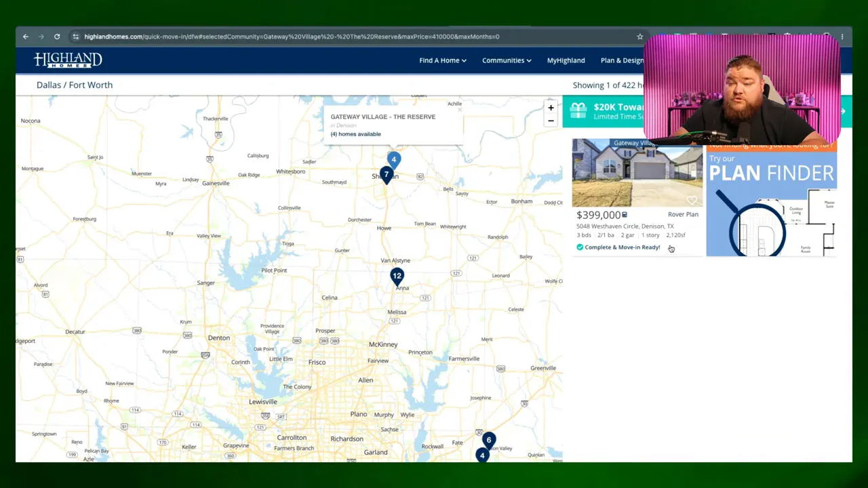
Task: Click the address 5048 Westhaven Circle, Denison, TX
Action: pos(625,226)
